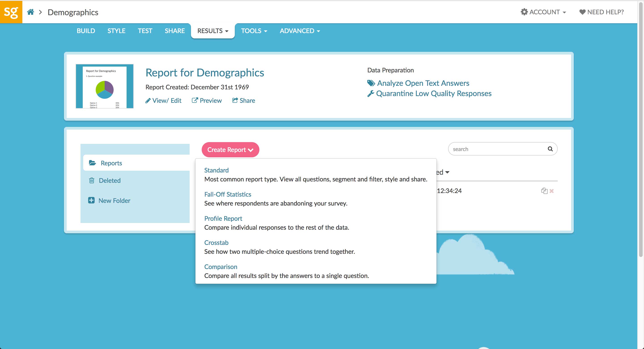Click the orange sg logo
Image resolution: width=644 pixels, height=349 pixels.
point(11,11)
